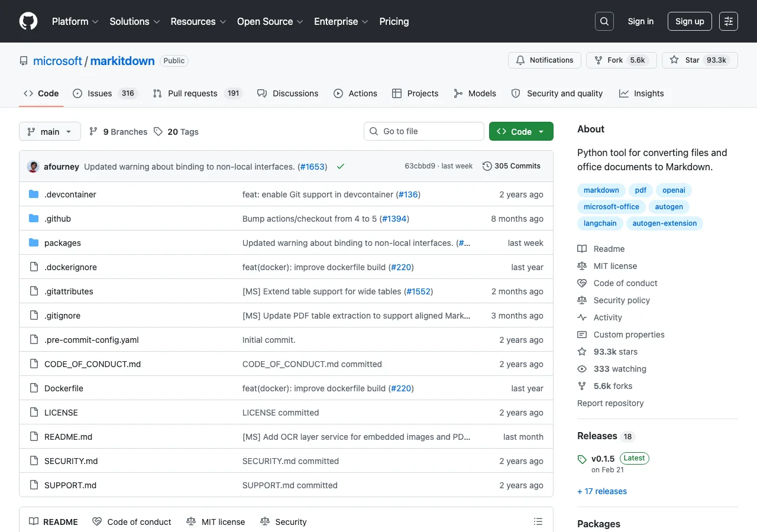Screen dimensions: 757x532
Task: Open the Discussions tab
Action: click(x=288, y=93)
